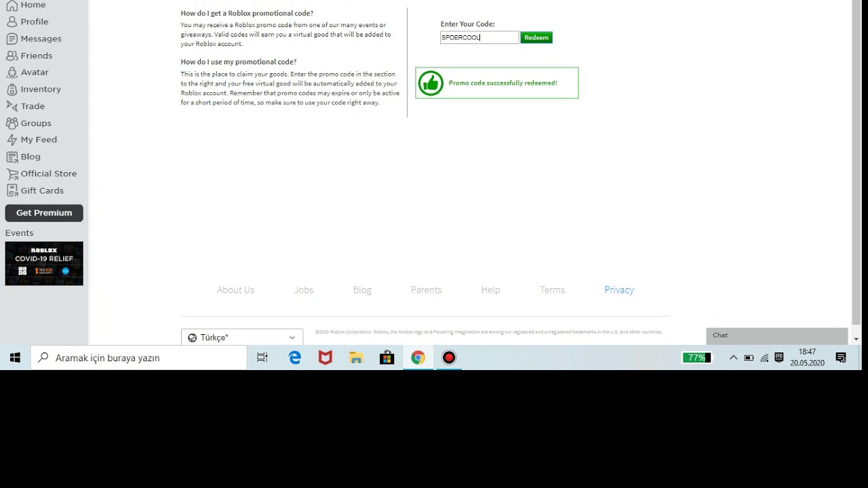
Task: Open My Feed page
Action: click(x=39, y=140)
